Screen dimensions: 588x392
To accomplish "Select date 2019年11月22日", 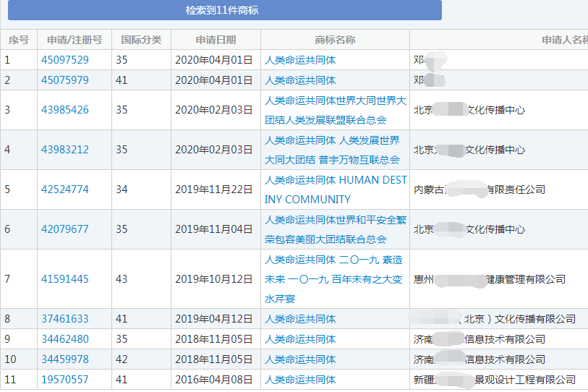I will pos(214,189).
